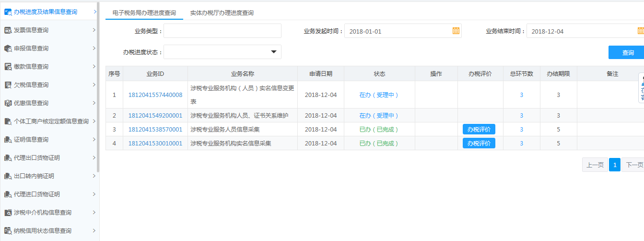The height and width of the screenshot is (241, 644).
Task: Click the 办税进度及结果信息查询 sidebar icon
Action: pos(8,12)
